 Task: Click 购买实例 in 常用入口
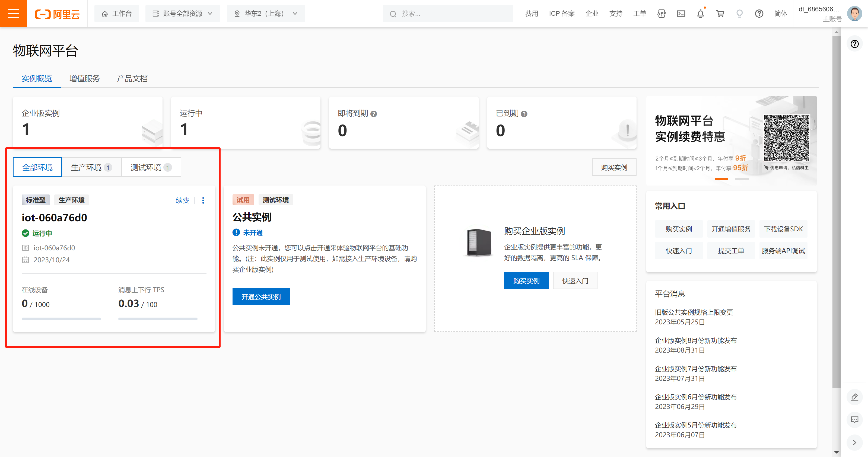coord(679,229)
